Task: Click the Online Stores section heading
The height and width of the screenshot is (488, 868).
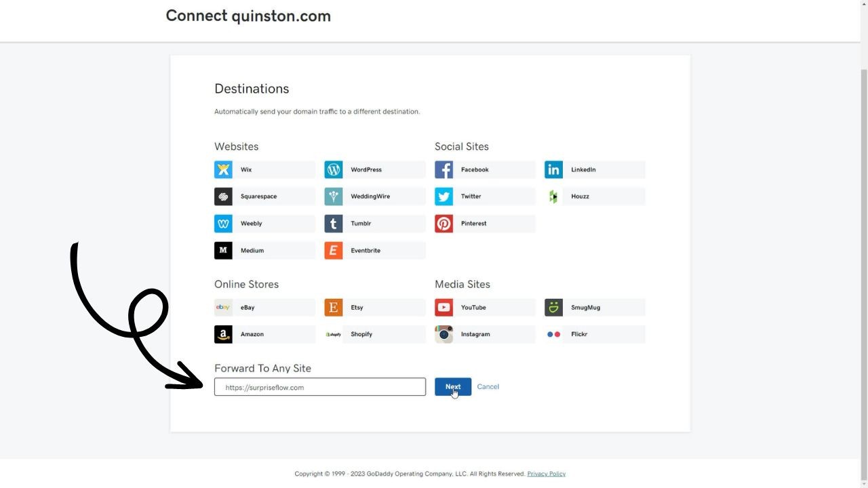Action: pos(246,284)
